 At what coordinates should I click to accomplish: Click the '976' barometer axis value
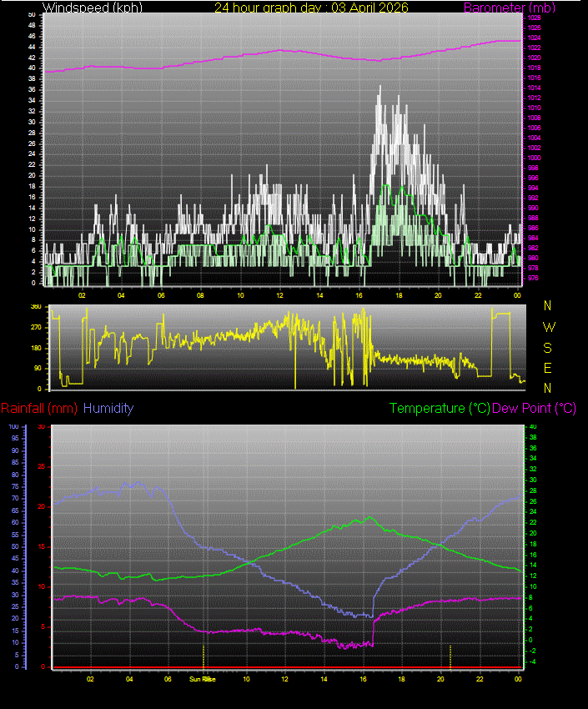(x=533, y=278)
